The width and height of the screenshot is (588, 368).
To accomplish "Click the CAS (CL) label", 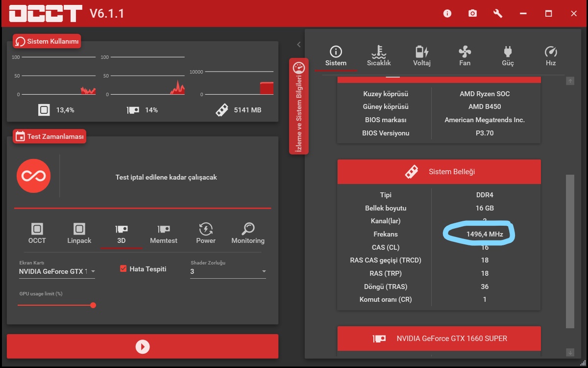I will pyautogui.click(x=386, y=247).
